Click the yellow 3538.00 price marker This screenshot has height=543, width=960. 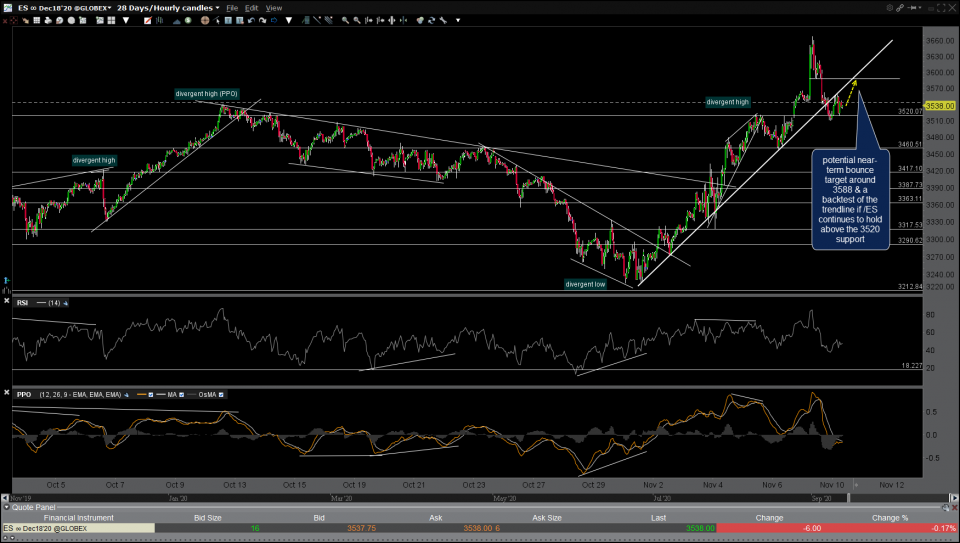click(x=940, y=106)
